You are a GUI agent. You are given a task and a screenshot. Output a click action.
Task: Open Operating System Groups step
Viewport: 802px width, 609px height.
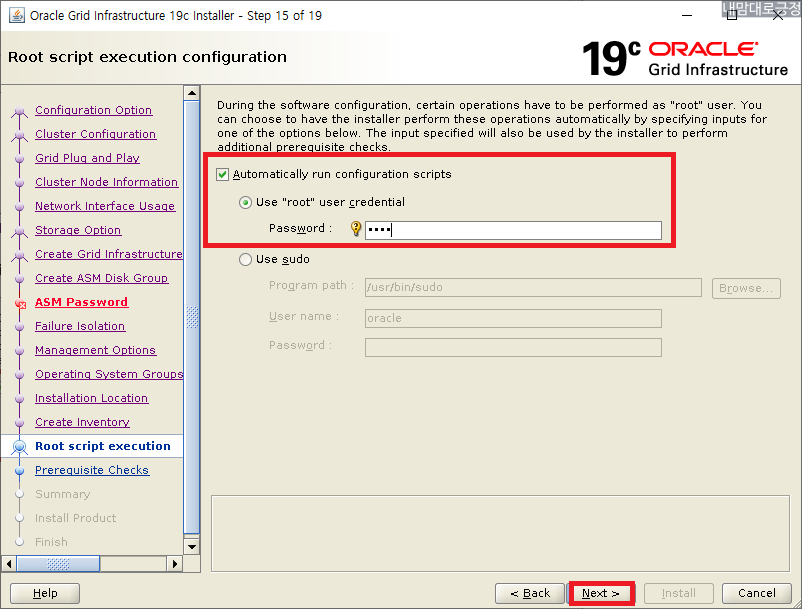(109, 374)
